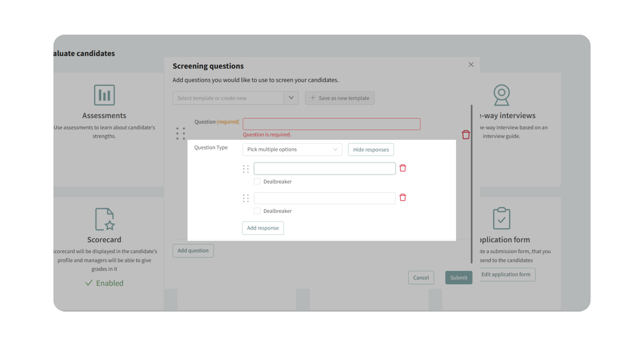Click the dialog's vertical scrollbar
644x346 pixels.
point(471,184)
